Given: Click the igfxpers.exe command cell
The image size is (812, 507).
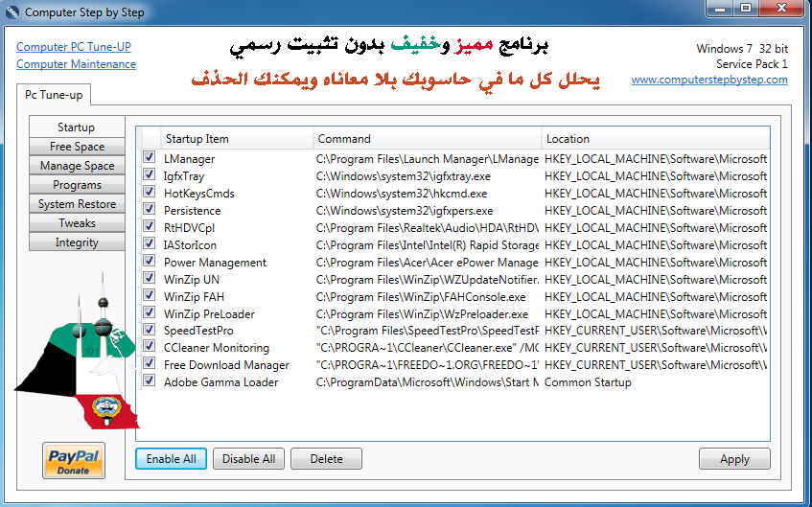Looking at the screenshot, I should point(405,211).
